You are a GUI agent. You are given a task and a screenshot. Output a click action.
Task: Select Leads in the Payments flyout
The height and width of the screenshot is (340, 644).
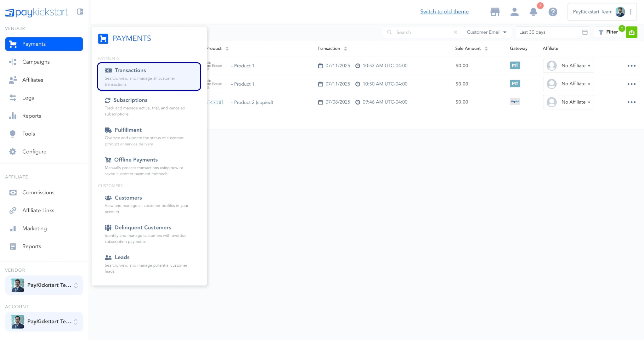[149, 264]
